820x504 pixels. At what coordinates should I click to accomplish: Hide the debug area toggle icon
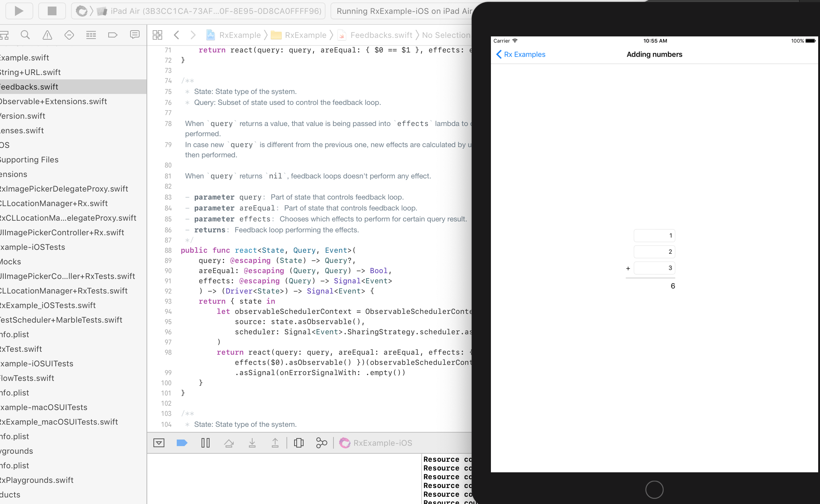click(x=159, y=443)
